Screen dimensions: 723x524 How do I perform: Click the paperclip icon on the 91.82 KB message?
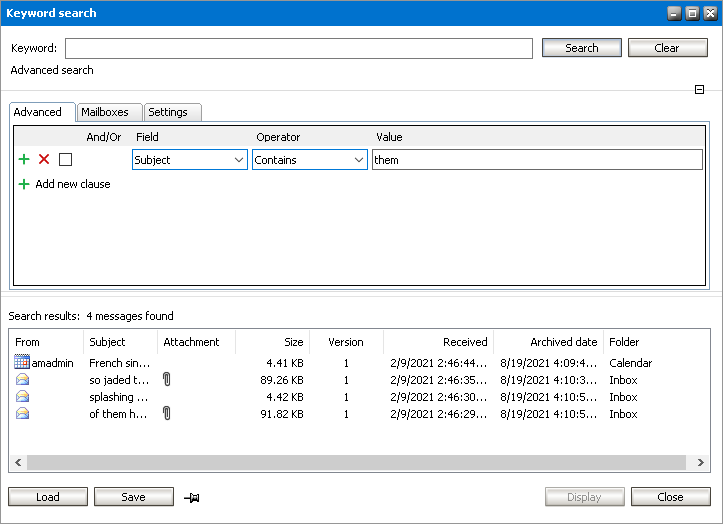point(167,413)
